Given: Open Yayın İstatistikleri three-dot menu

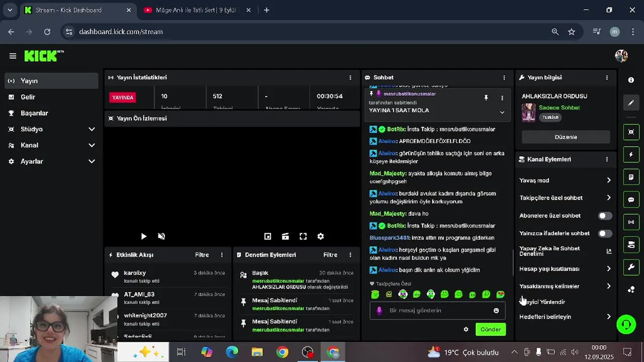Looking at the screenshot, I should point(350,77).
